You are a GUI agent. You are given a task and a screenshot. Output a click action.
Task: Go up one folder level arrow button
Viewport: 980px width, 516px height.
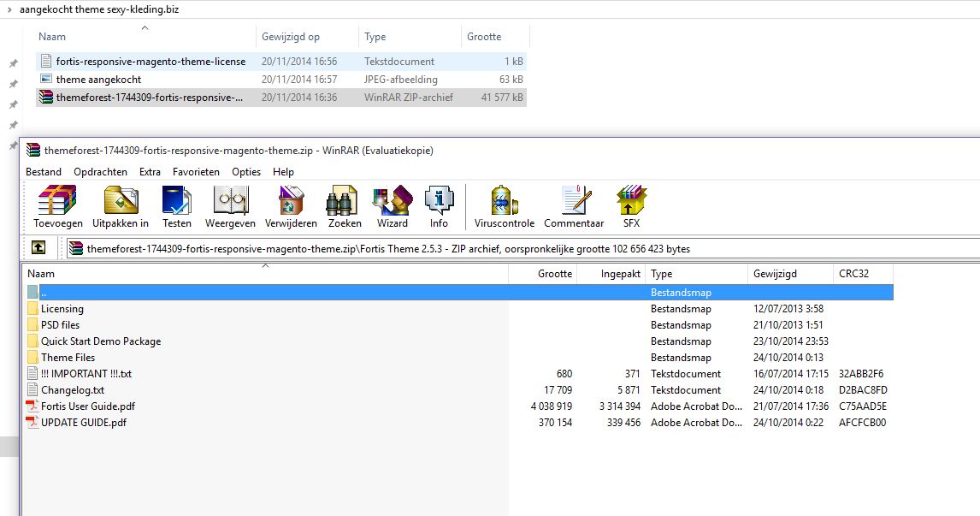pyautogui.click(x=38, y=248)
